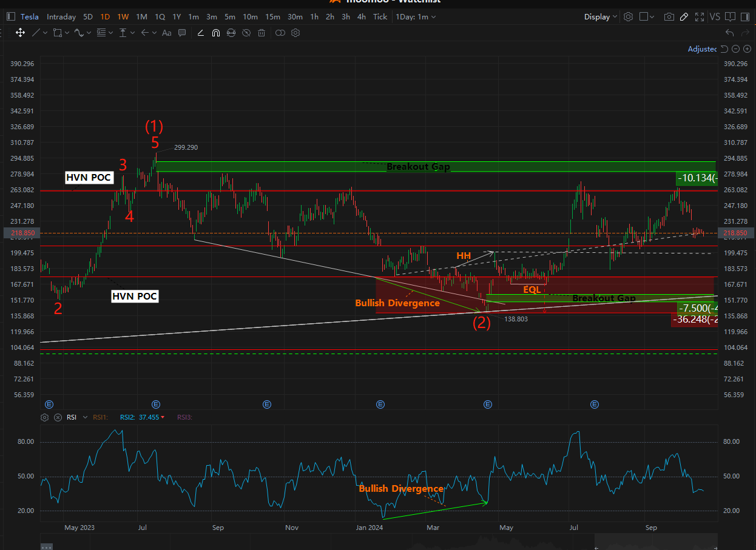The image size is (756, 550).
Task: Select the trend line drawing tool
Action: click(x=36, y=33)
